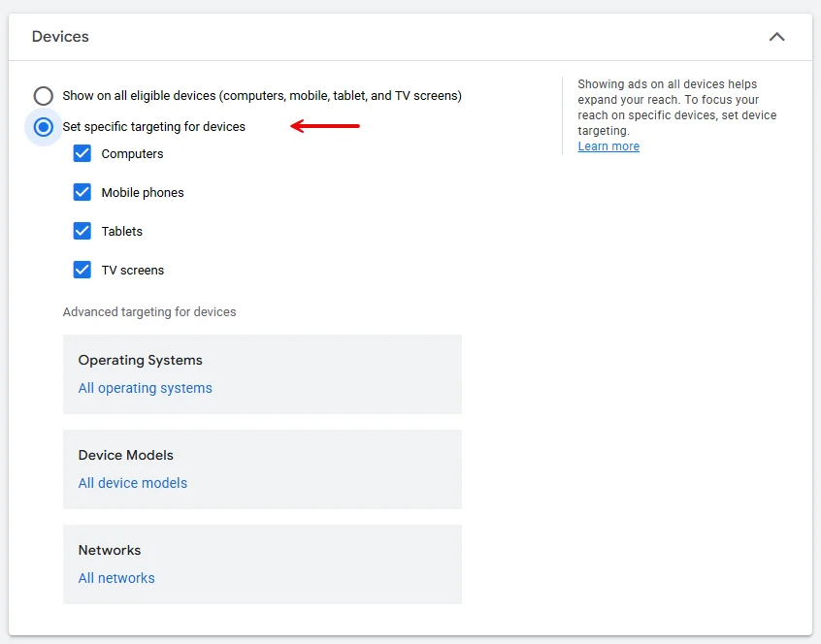Select the 'Show on all eligible devices' radio button

click(x=43, y=96)
